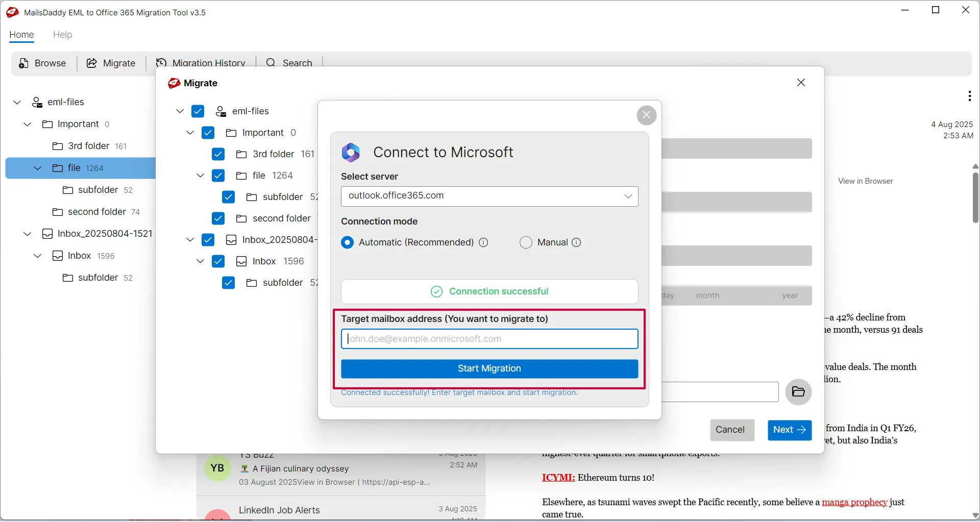Screen dimensions: 980x522
Task: Collapse Inbox_20250804 node in left tree
Action: coord(28,234)
